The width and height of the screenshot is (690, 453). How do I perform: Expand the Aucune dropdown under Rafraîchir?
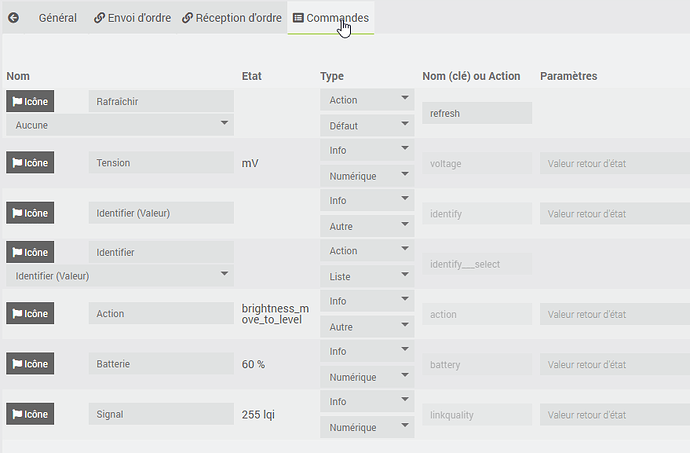120,125
